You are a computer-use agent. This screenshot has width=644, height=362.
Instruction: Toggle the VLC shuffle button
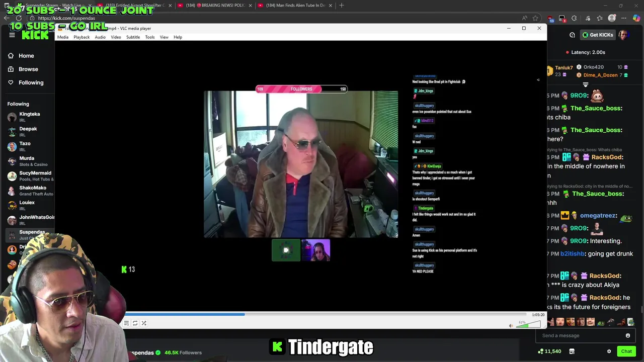143,323
